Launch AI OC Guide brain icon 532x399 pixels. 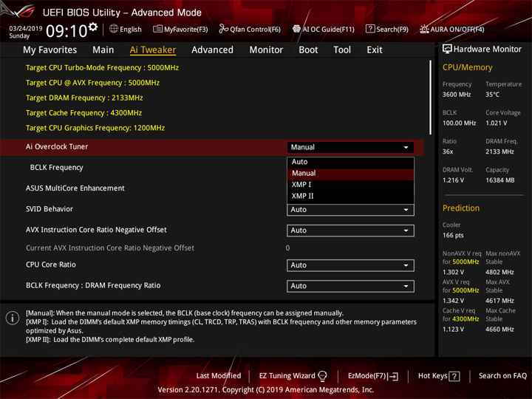tap(296, 29)
